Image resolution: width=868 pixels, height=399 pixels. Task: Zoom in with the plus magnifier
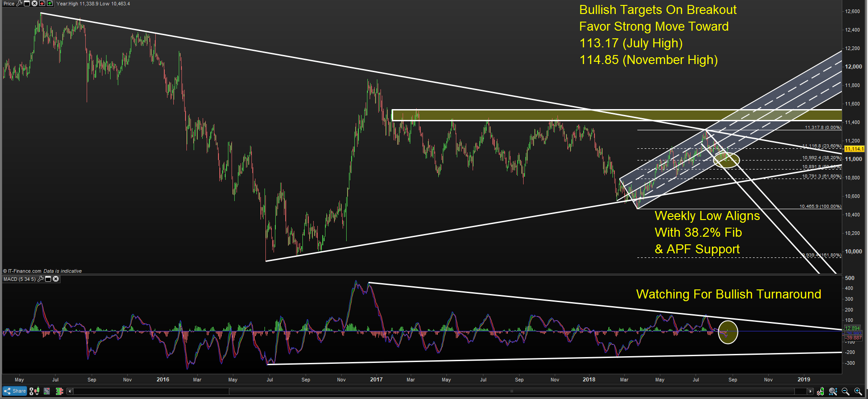(858, 391)
